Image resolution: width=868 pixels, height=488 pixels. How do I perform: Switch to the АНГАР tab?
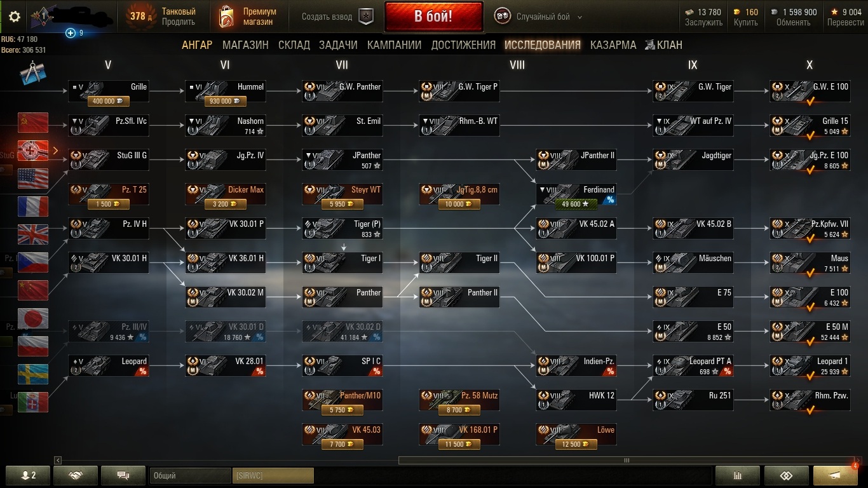tap(197, 45)
